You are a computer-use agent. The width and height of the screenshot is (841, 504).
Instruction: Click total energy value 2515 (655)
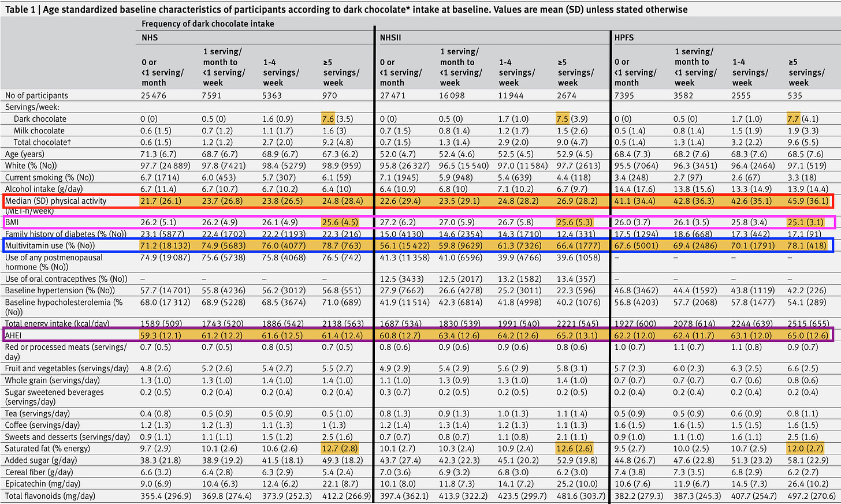809,324
